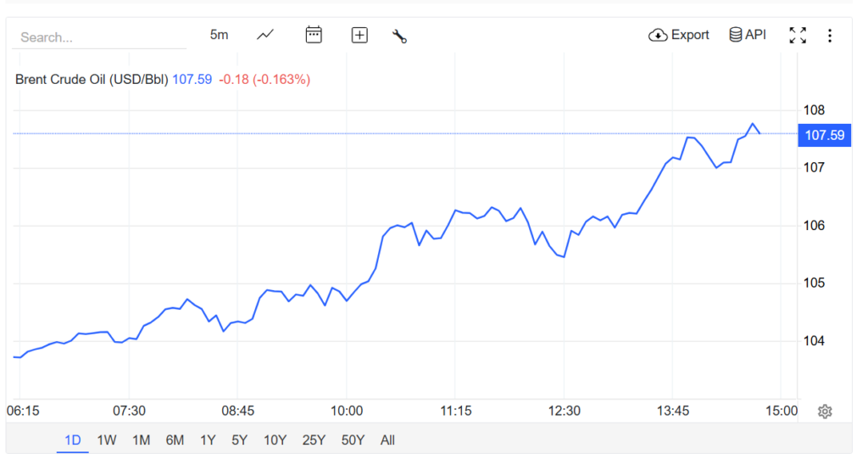Switch to 6M time range
Image resolution: width=868 pixels, height=465 pixels.
coord(175,440)
